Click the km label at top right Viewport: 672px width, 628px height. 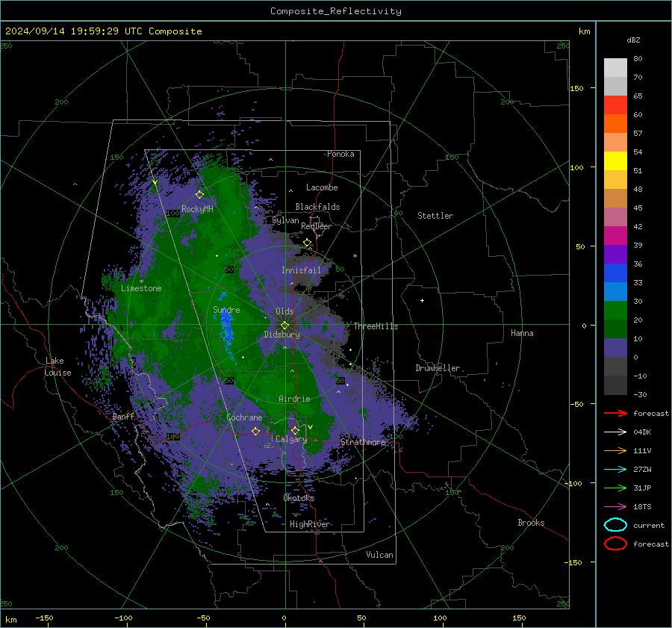click(x=584, y=31)
